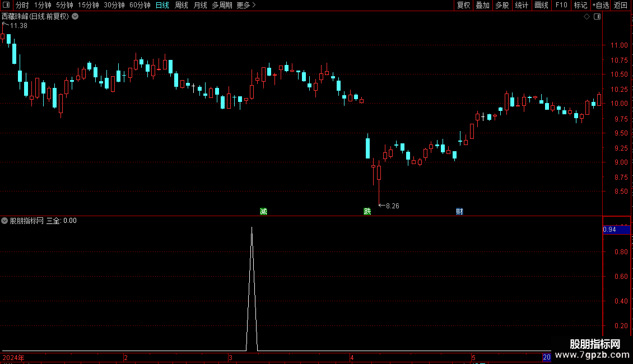
Task: Switch to 分时 intraday chart
Action: [x=22, y=5]
